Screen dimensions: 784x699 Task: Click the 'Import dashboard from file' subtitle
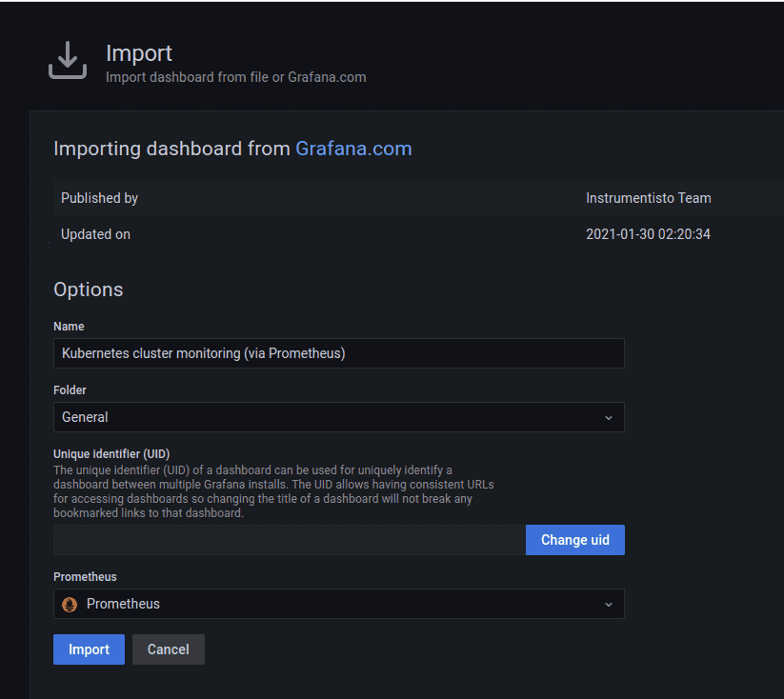[x=235, y=77]
